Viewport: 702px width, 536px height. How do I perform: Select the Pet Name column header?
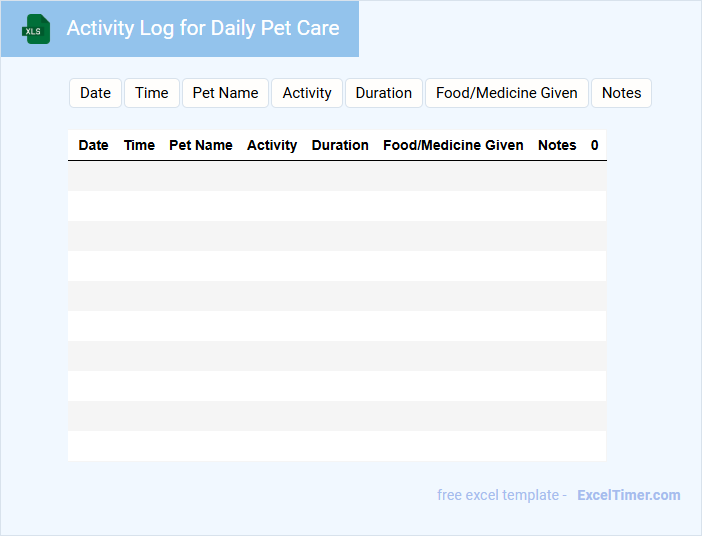[x=201, y=145]
